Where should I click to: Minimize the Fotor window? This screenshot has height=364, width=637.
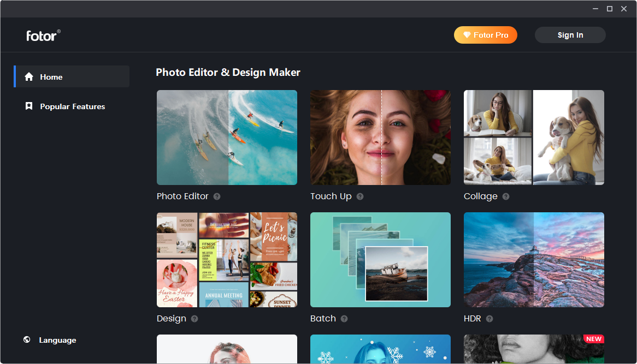[x=595, y=9]
